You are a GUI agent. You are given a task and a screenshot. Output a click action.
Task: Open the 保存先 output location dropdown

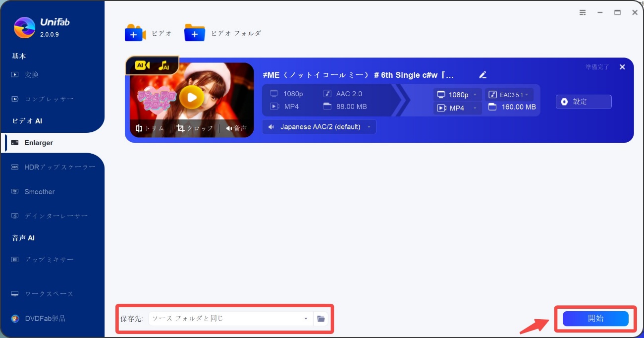pos(230,319)
